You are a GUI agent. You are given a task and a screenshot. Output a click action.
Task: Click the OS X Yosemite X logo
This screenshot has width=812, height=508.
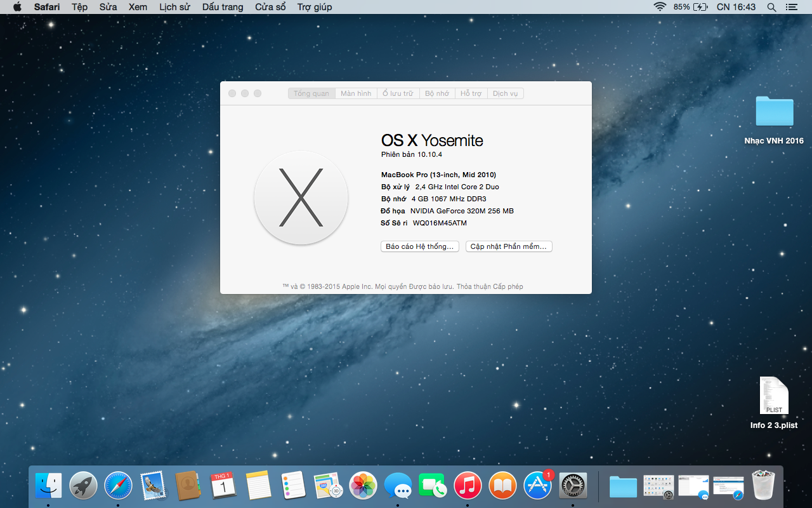301,197
